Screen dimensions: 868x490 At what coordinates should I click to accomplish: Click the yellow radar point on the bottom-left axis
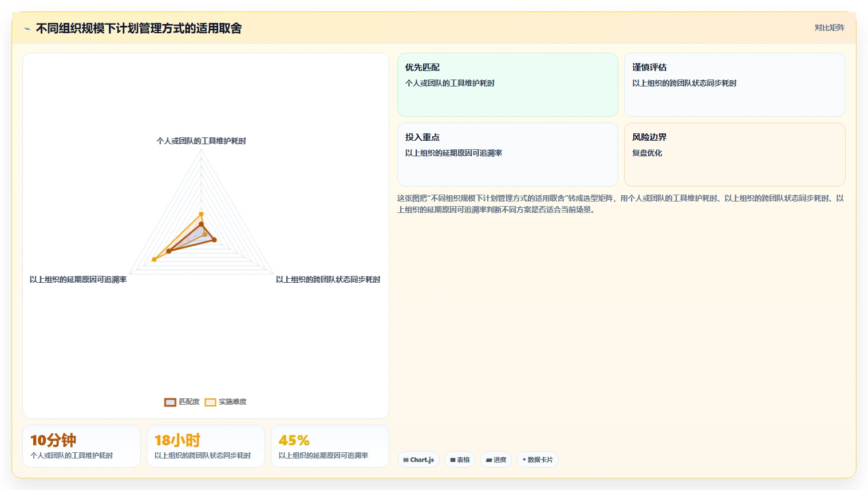pyautogui.click(x=154, y=260)
